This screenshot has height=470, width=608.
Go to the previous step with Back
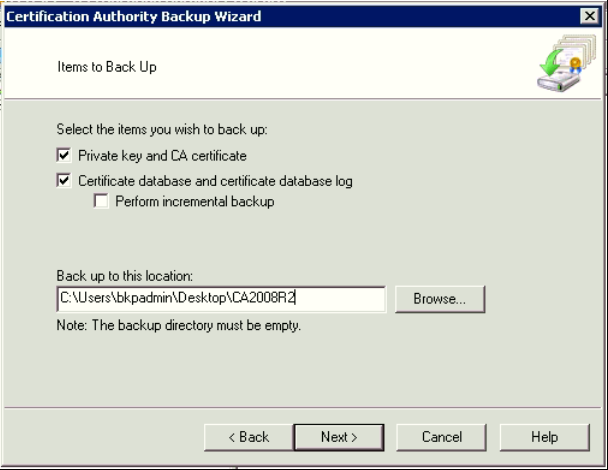(249, 437)
